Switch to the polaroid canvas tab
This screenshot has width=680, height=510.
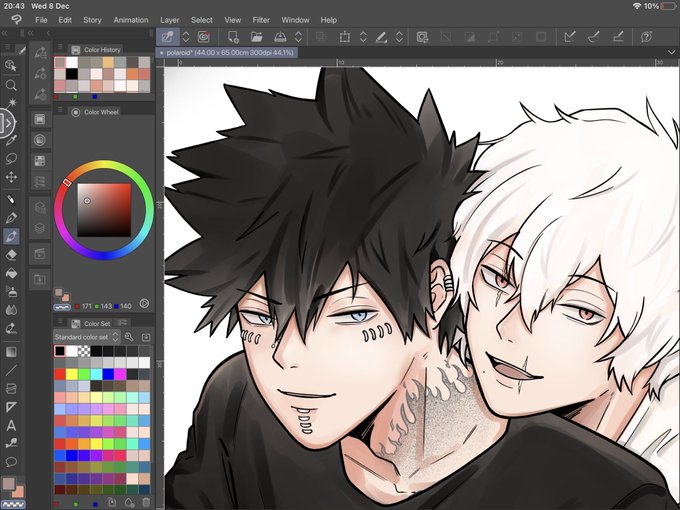pos(227,52)
